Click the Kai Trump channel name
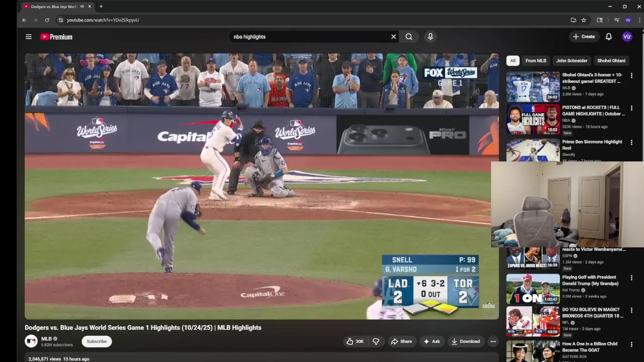The image size is (644, 362). click(x=571, y=290)
